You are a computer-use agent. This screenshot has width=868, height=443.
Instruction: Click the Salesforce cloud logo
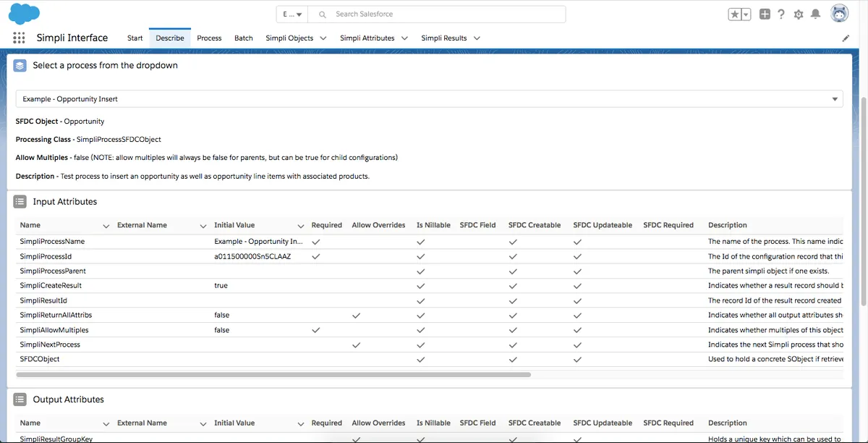tap(25, 14)
